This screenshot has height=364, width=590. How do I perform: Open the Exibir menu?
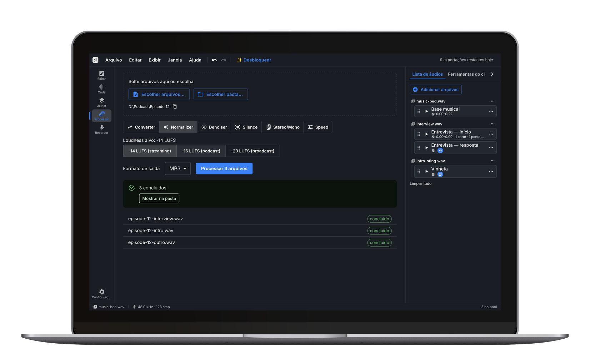(x=155, y=60)
